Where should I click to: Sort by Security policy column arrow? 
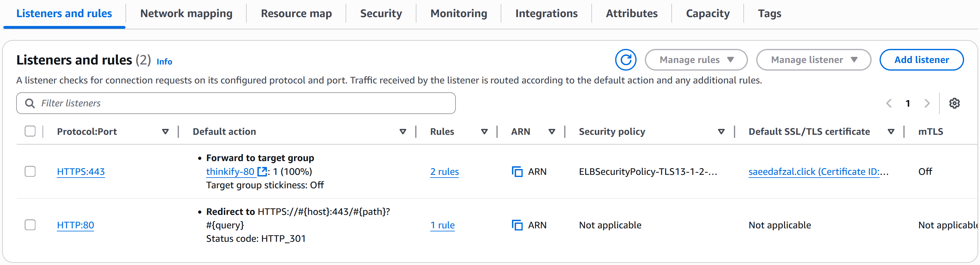[721, 132]
